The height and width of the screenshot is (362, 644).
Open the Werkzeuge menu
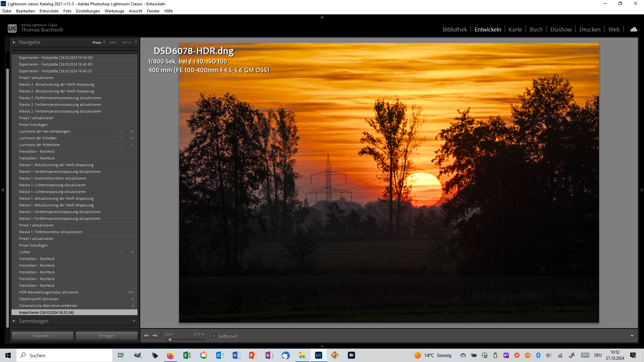point(114,11)
